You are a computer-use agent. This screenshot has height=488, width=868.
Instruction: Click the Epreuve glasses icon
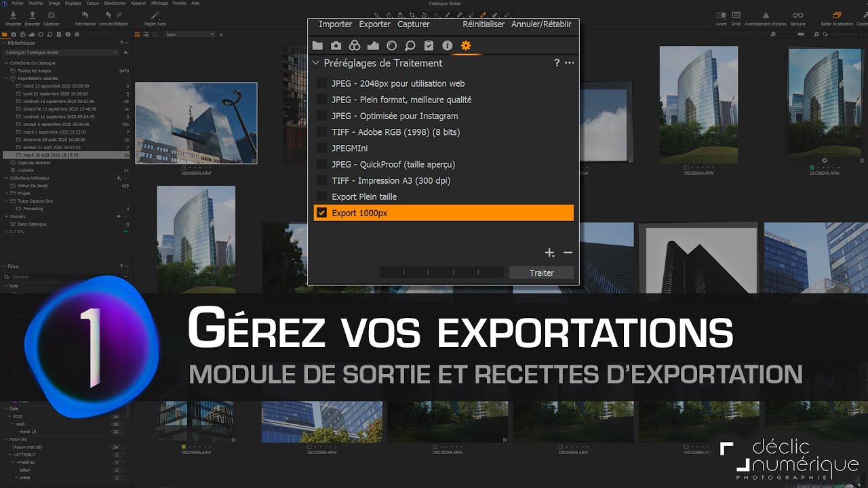point(798,15)
